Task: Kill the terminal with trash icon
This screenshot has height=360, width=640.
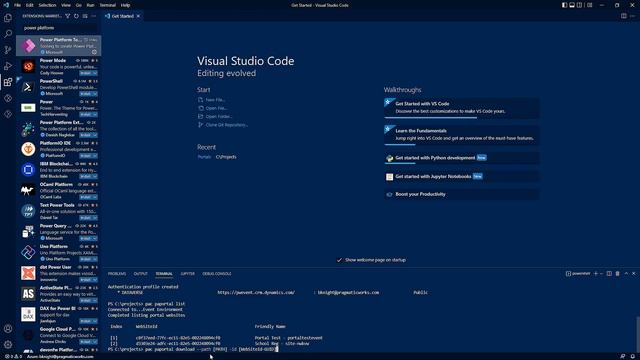Action: 618,273
